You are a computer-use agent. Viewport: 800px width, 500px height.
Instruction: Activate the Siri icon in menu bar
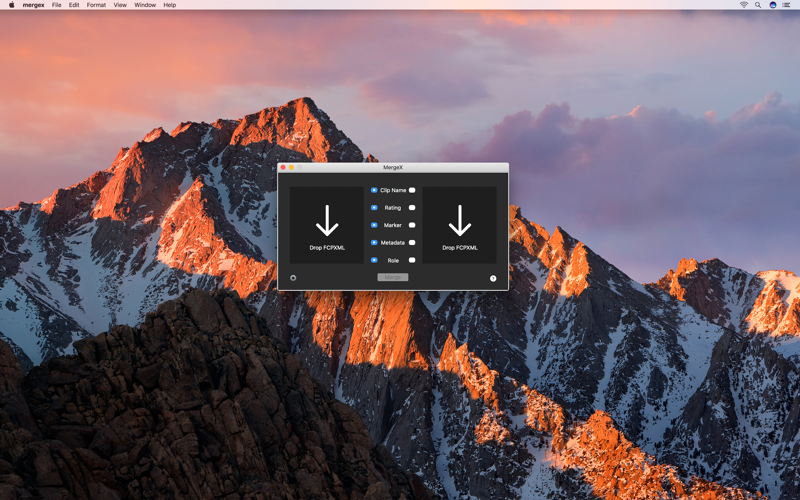click(x=772, y=5)
